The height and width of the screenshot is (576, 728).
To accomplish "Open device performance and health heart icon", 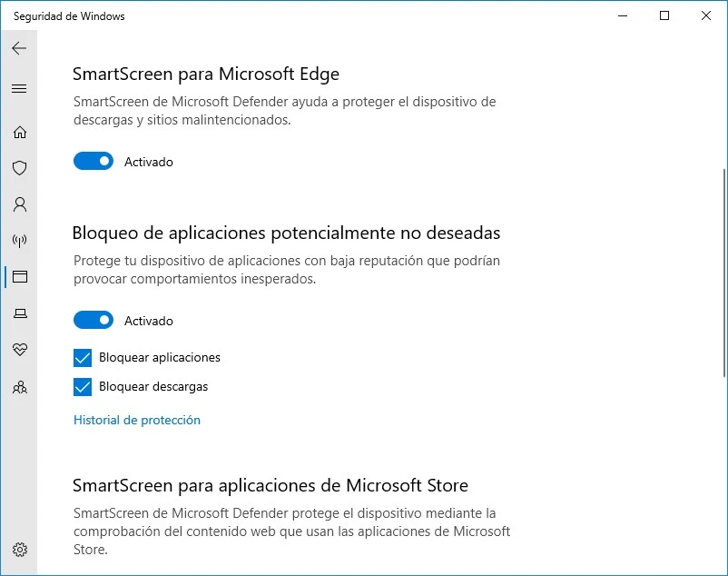I will pyautogui.click(x=19, y=350).
